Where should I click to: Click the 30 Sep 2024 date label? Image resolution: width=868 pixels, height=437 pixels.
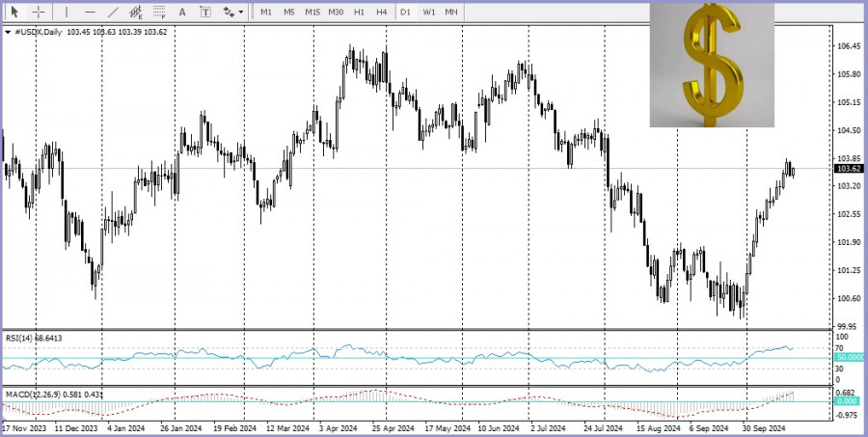tap(764, 428)
